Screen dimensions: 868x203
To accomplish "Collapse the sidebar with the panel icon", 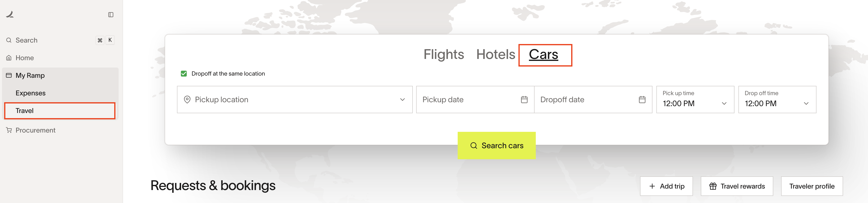I will [x=111, y=14].
